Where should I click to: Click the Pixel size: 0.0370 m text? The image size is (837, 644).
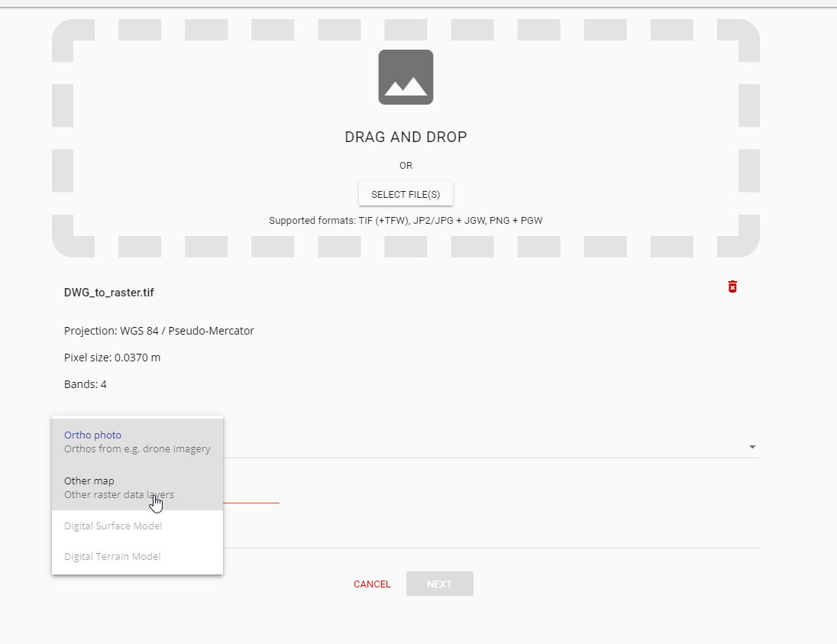pyautogui.click(x=112, y=358)
